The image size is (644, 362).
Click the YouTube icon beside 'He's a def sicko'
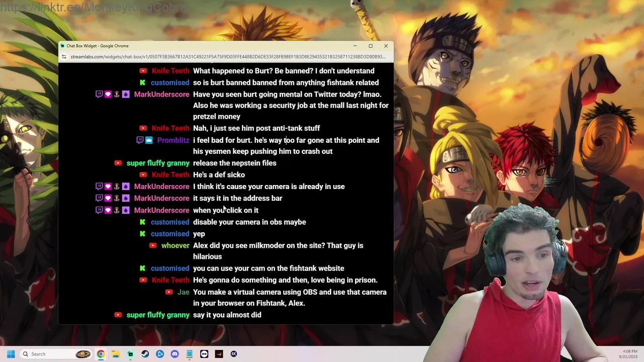click(x=143, y=174)
